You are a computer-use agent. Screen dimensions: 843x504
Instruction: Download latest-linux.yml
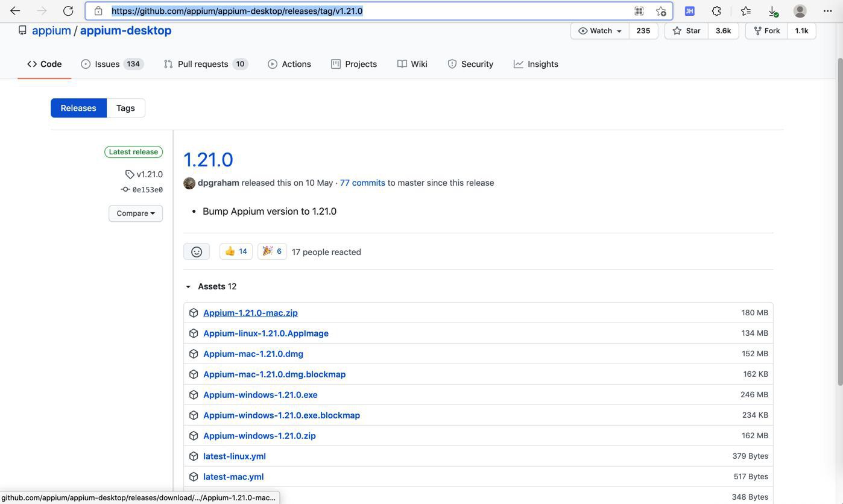(x=235, y=456)
